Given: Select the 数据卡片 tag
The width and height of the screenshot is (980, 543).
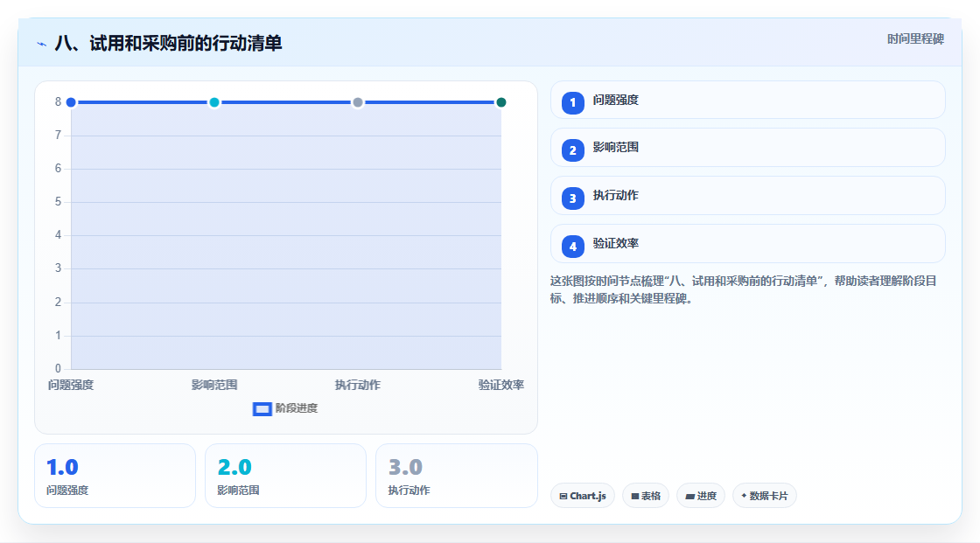Looking at the screenshot, I should [x=765, y=496].
